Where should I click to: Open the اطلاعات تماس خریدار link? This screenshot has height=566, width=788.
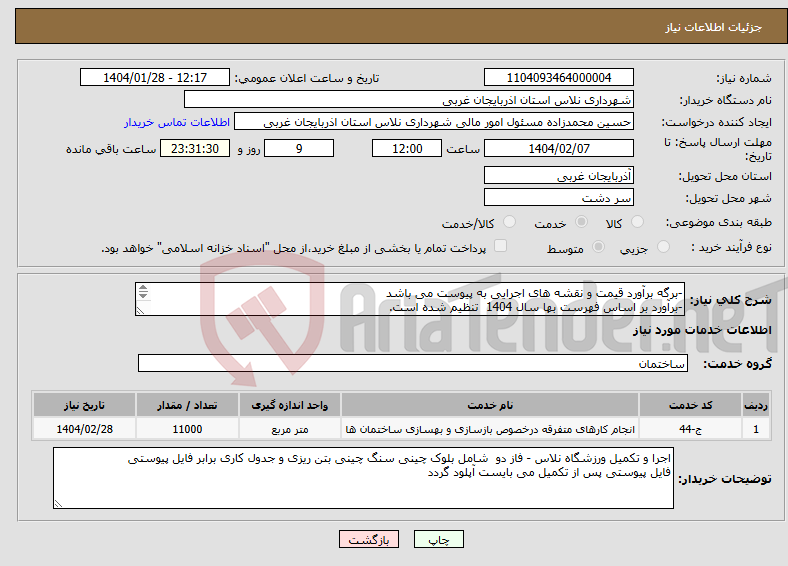coord(177,122)
